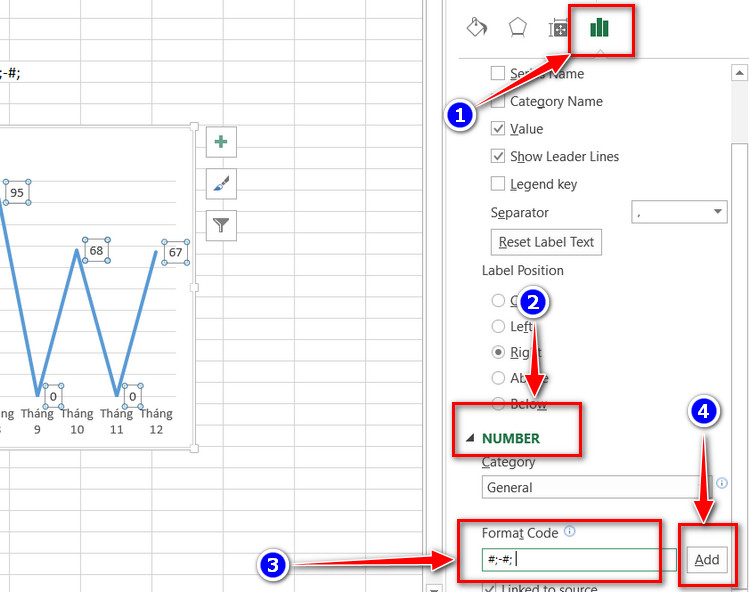Collapse the NUMBER section
Viewport: 750px width, 592px height.
470,438
